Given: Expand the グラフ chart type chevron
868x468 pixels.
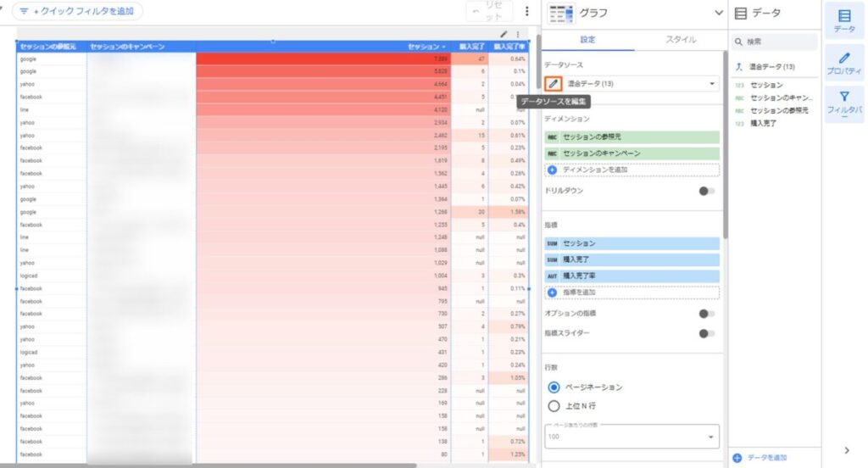Looking at the screenshot, I should pos(719,13).
